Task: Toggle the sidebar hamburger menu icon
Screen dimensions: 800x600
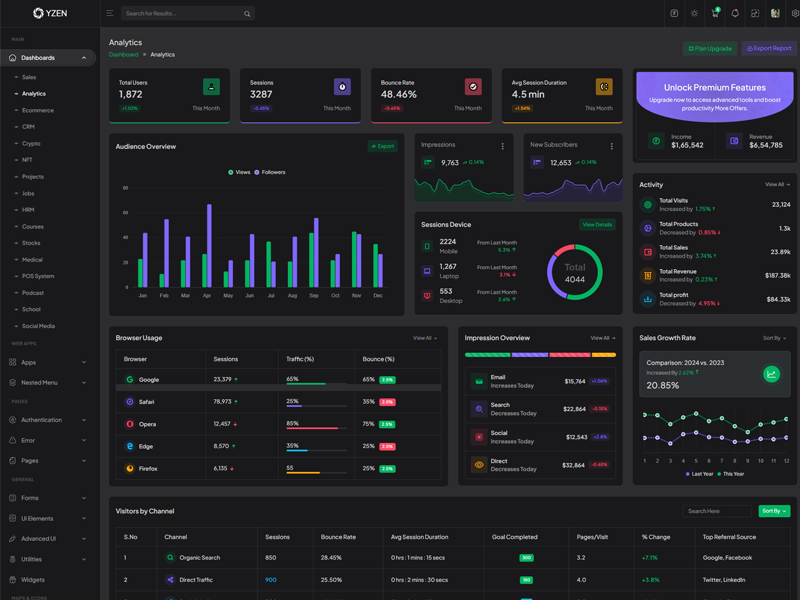Action: click(x=110, y=14)
